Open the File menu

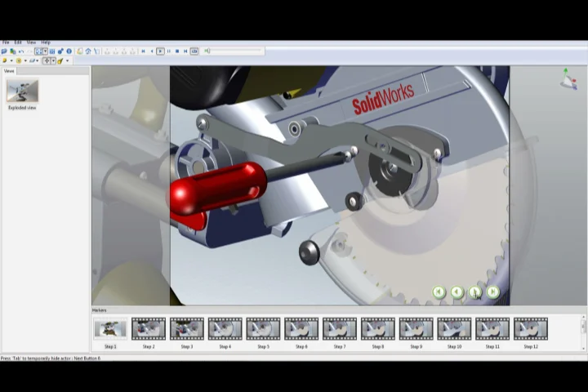pyautogui.click(x=6, y=42)
